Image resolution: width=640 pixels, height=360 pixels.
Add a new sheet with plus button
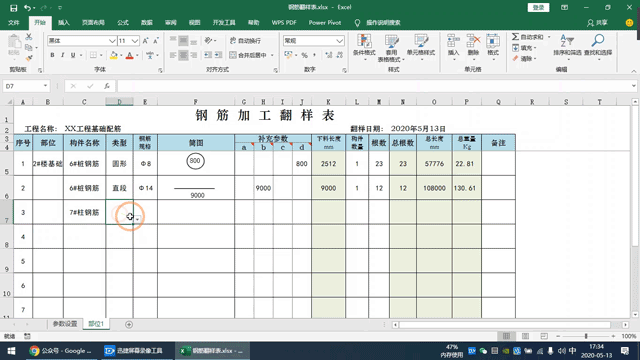click(x=129, y=324)
